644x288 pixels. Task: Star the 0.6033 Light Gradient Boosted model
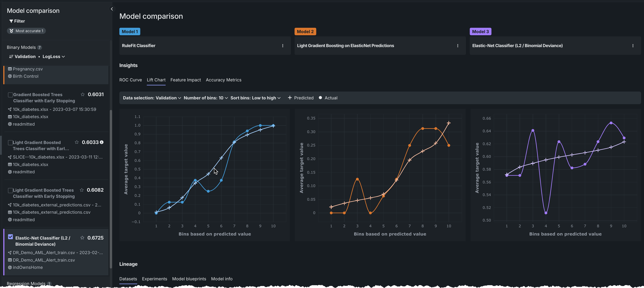pyautogui.click(x=77, y=142)
